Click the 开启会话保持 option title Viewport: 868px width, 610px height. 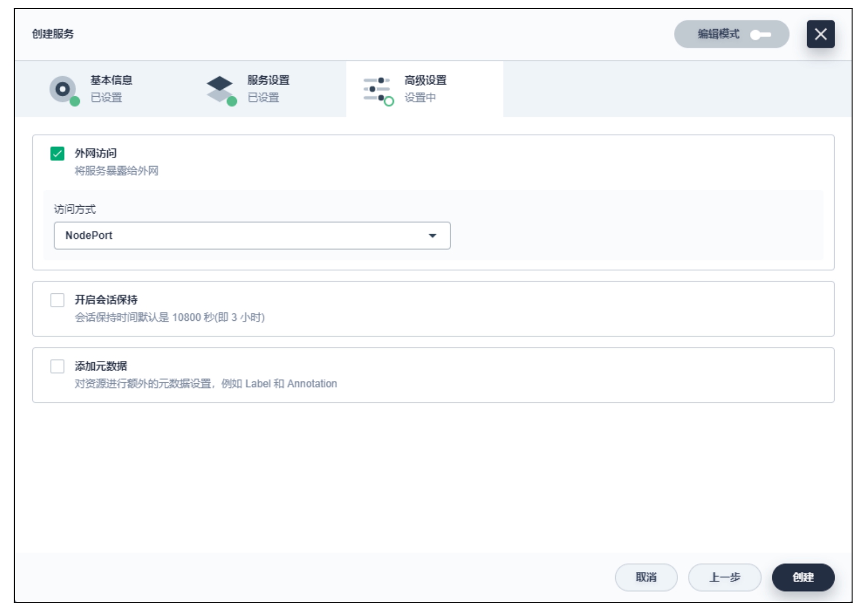coord(106,300)
